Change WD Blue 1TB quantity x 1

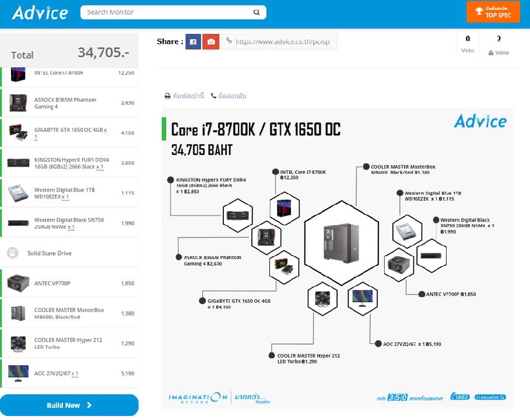pyautogui.click(x=65, y=197)
